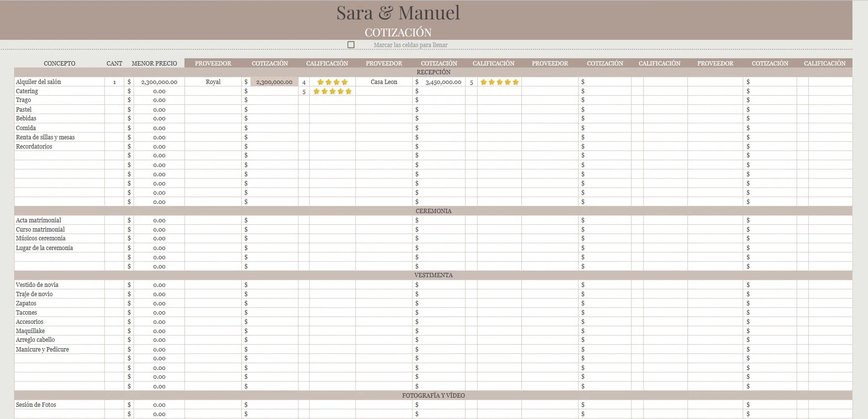Select the 'Casa Leon' provider cell
868x419 pixels.
(384, 82)
